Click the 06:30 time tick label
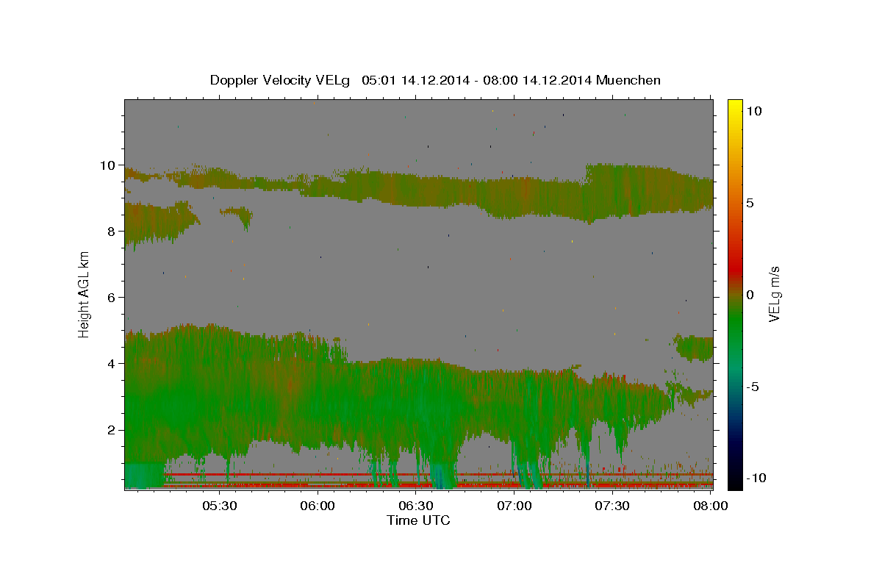This screenshot has height=588, width=882. [x=416, y=506]
